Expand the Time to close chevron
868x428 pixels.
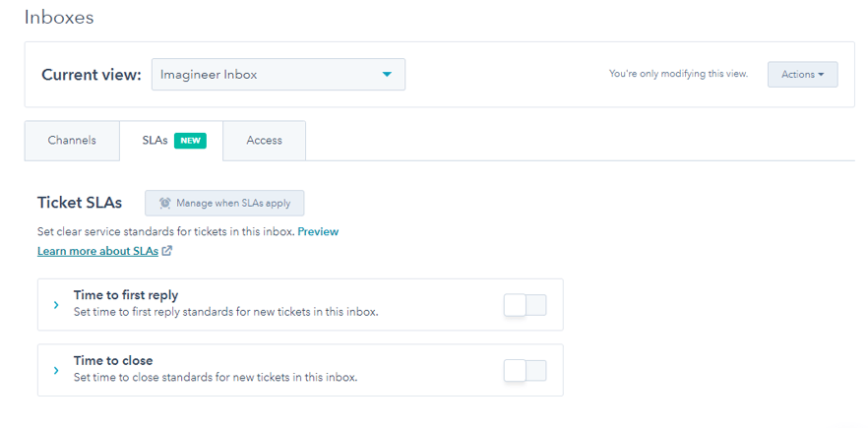pos(56,370)
